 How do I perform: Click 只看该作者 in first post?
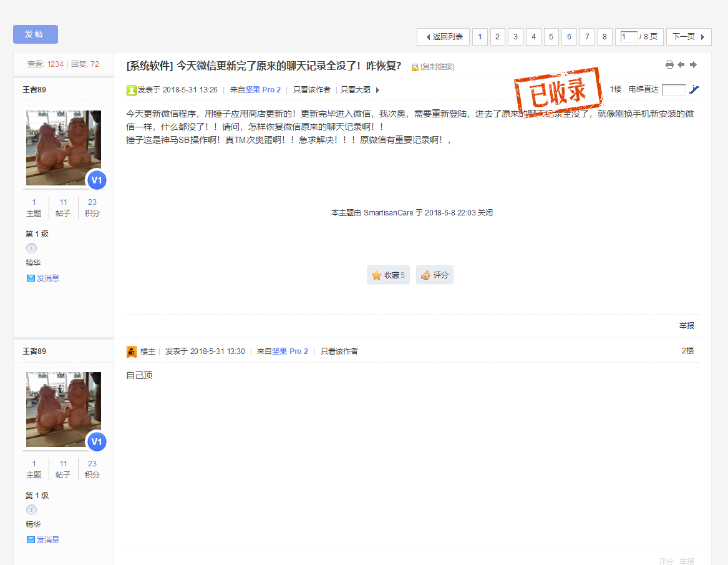(311, 90)
